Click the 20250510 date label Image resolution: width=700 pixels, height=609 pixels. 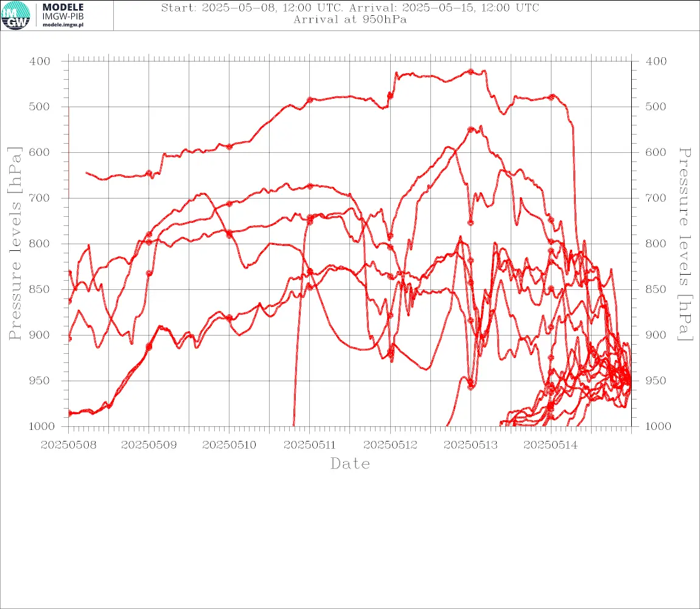229,445
